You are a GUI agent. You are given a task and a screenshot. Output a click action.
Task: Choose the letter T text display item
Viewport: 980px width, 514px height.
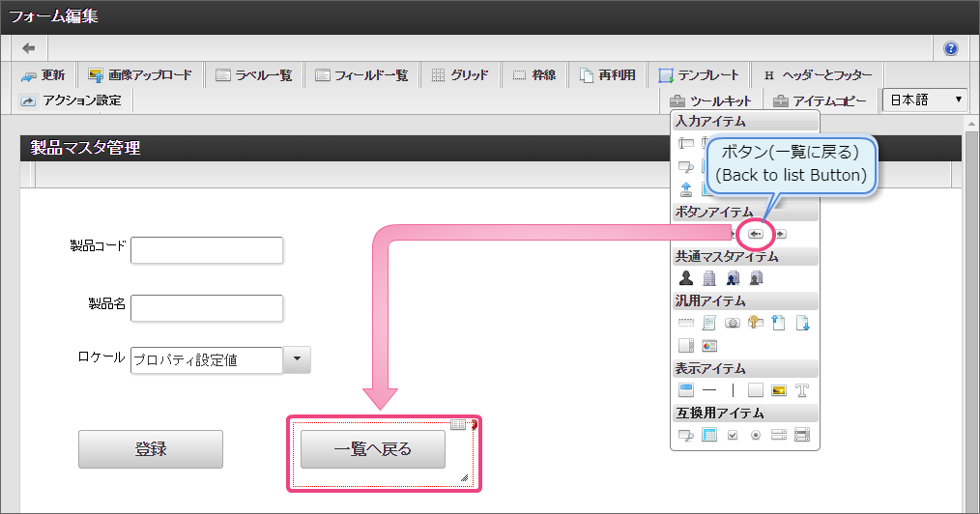tap(802, 390)
